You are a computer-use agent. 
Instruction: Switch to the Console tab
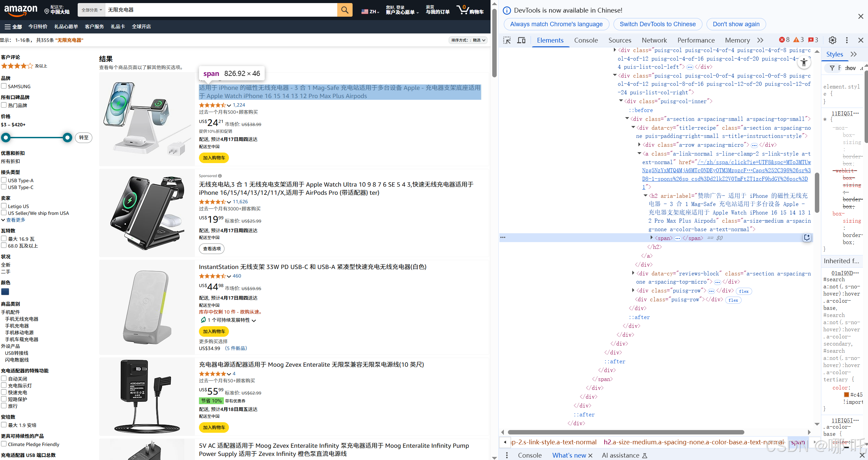tap(586, 40)
